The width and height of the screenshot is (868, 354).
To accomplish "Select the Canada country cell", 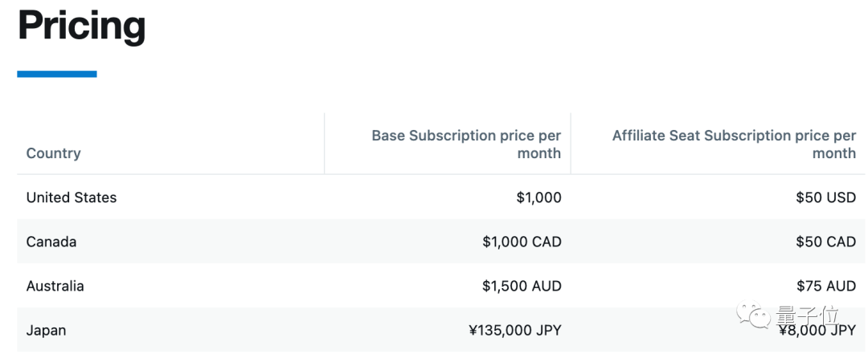I will (x=51, y=242).
